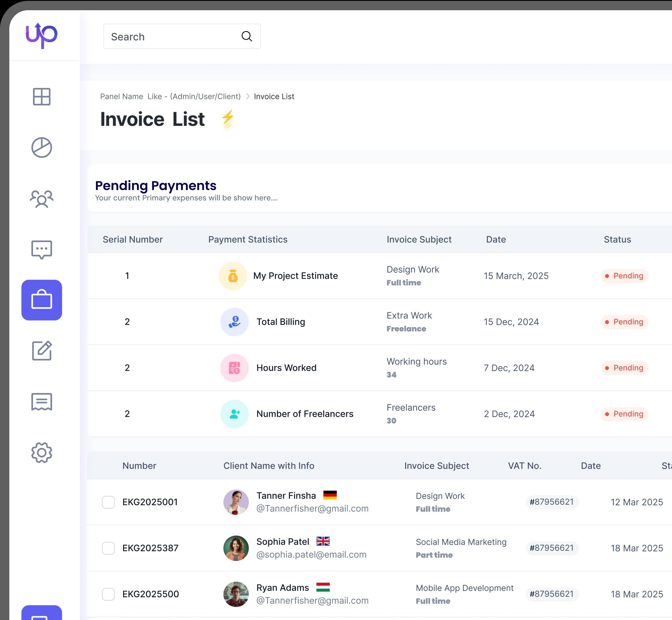Viewport: 672px width, 620px height.
Task: Open the receipt note icon in sidebar
Action: point(41,402)
